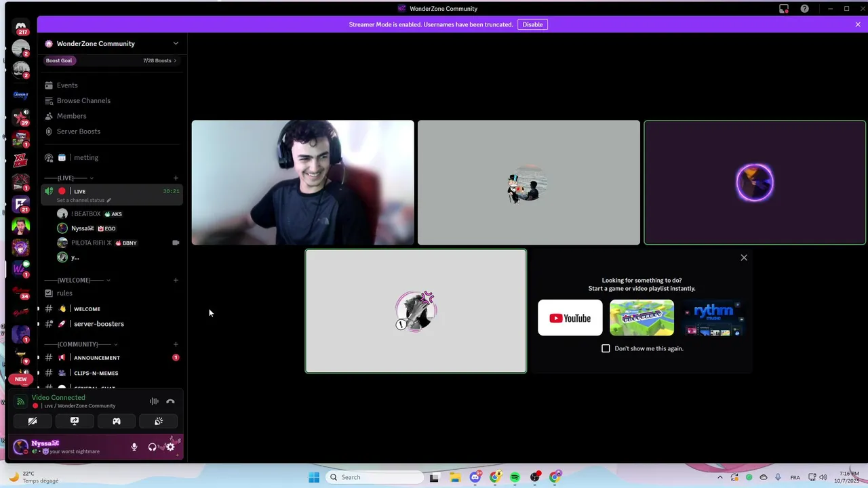Create channel in WELCOME category

tap(176, 280)
